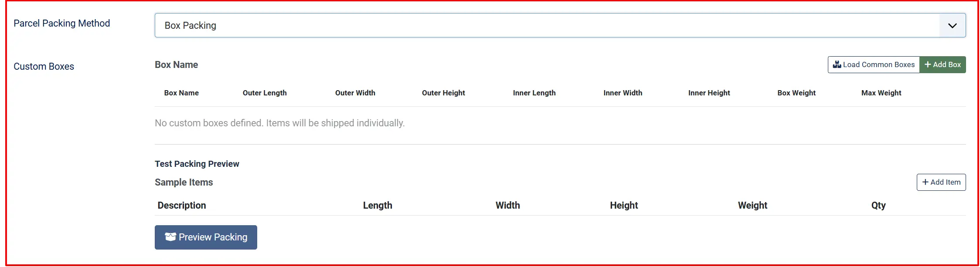Click the Max Weight column header
Screen dimensions: 980x267
tap(881, 93)
